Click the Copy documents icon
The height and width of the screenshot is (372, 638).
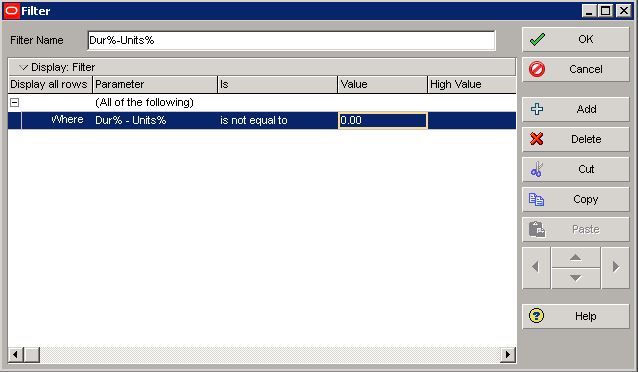[x=536, y=199]
